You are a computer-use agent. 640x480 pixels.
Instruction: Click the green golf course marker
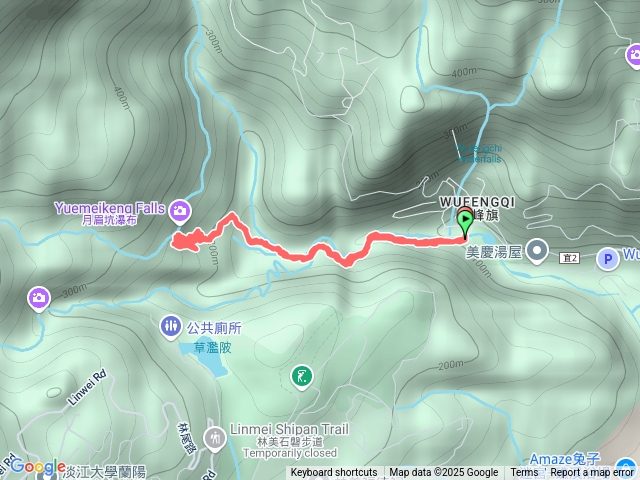point(302,377)
